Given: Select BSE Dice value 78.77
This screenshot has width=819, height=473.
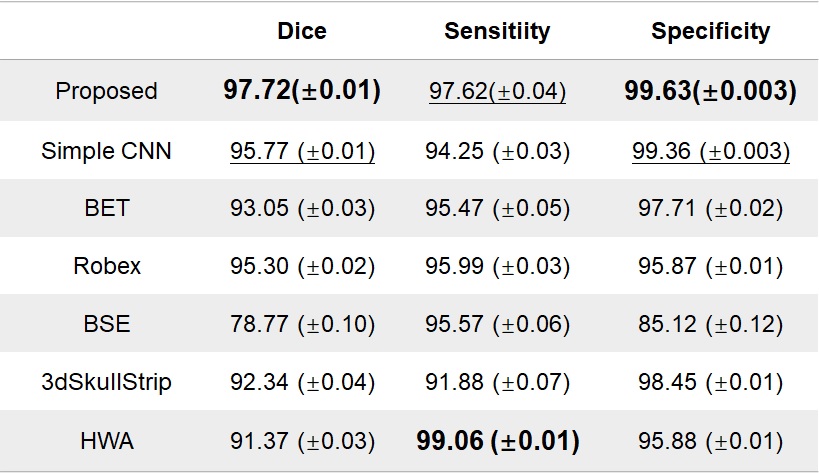Looking at the screenshot, I should coord(302,324).
